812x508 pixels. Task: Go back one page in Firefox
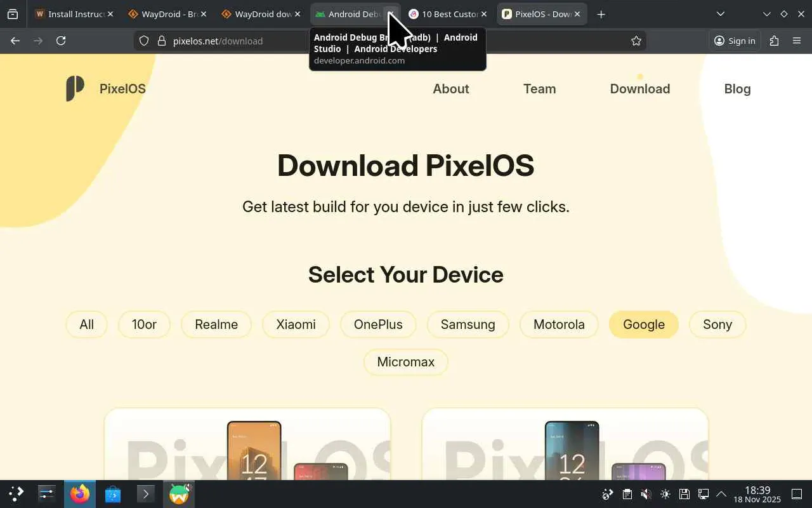click(15, 41)
